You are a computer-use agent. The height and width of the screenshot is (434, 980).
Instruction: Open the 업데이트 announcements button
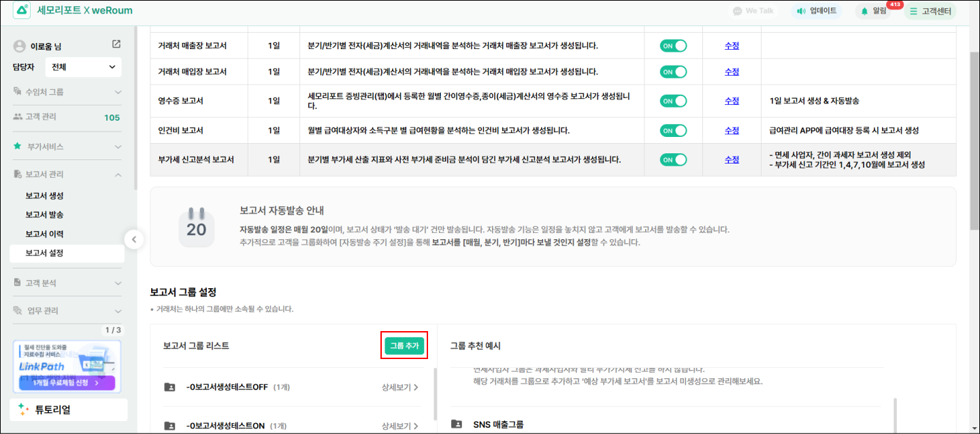click(817, 11)
